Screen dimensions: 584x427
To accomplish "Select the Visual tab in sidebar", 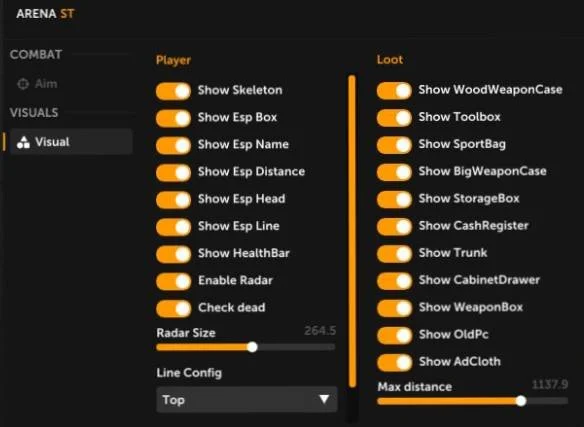I will (x=71, y=142).
